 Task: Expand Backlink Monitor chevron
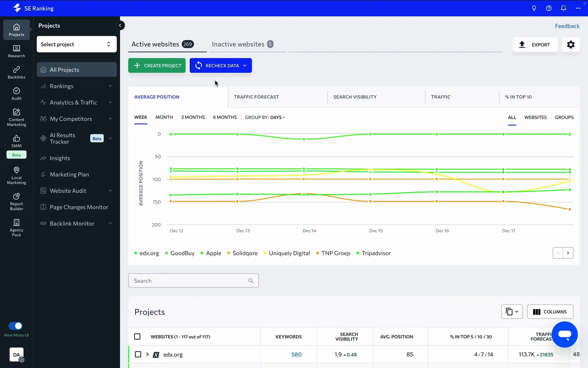110,224
